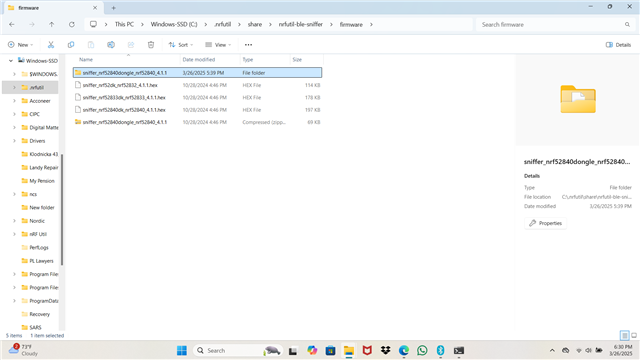Go forward with the right arrow
Image resolution: width=640 pixels, height=360 pixels.
point(32,24)
